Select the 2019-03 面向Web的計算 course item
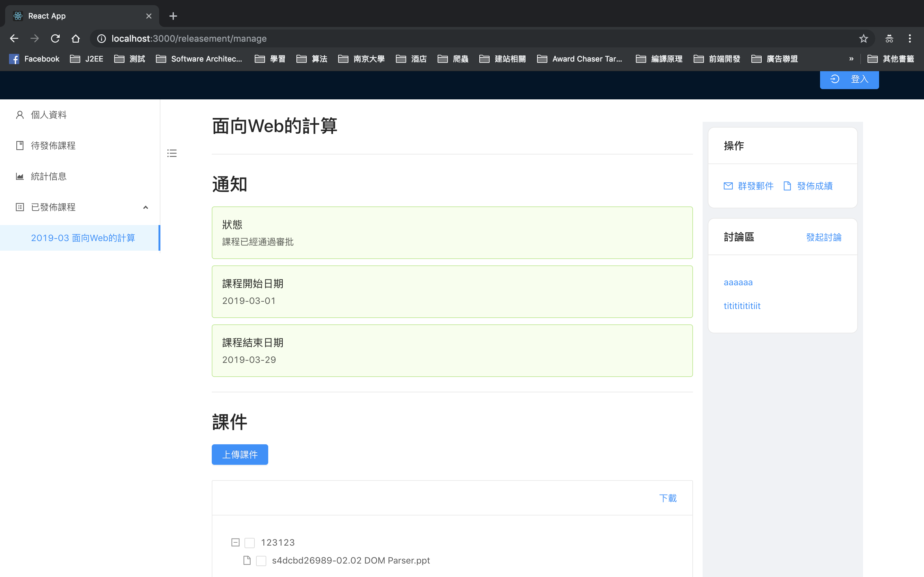The image size is (924, 577). 83,238
